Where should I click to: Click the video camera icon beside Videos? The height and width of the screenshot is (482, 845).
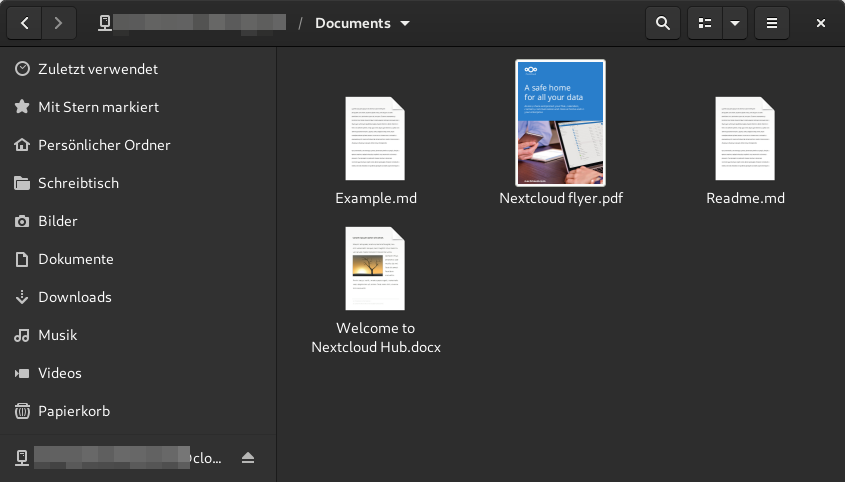click(22, 373)
